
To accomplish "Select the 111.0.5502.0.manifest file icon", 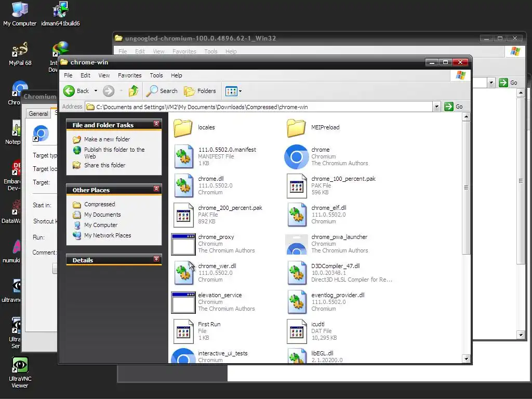I will 184,156.
